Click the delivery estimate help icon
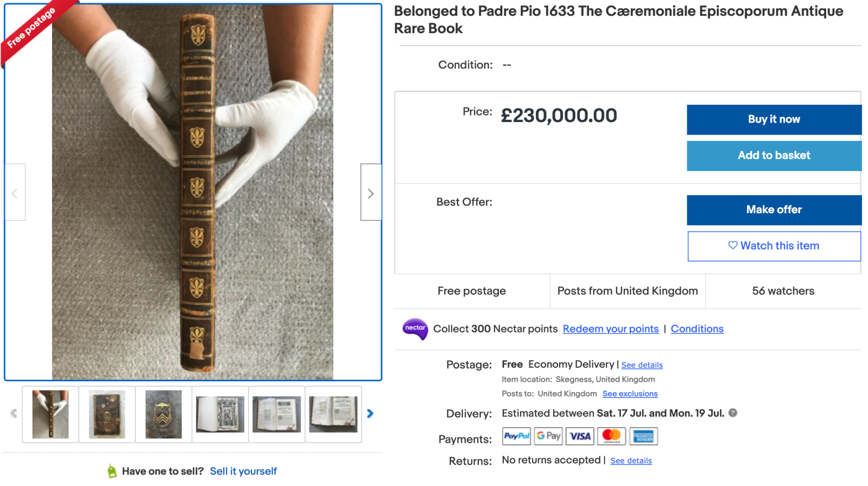868x486 pixels. click(733, 413)
